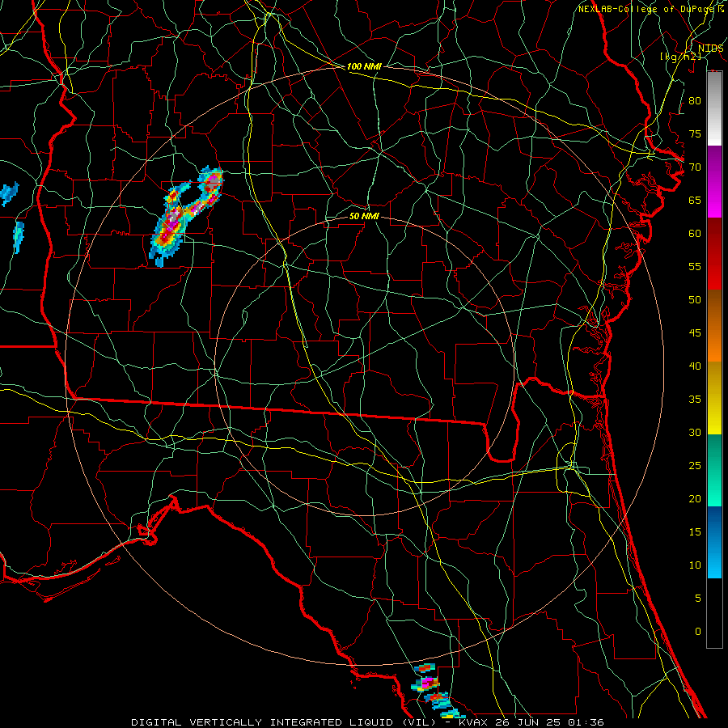This screenshot has width=728, height=728.
Task: Click the 50 value on the color scale
Action: click(695, 299)
